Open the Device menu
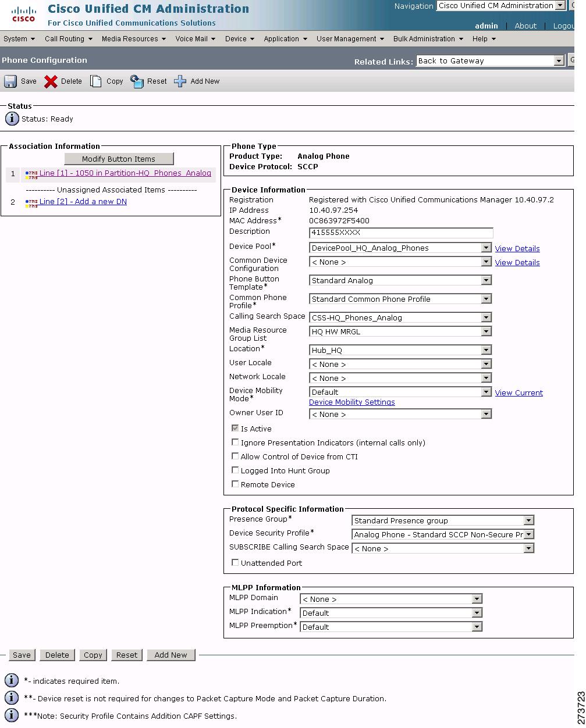Viewport: 586px width, 728px height. 240,39
